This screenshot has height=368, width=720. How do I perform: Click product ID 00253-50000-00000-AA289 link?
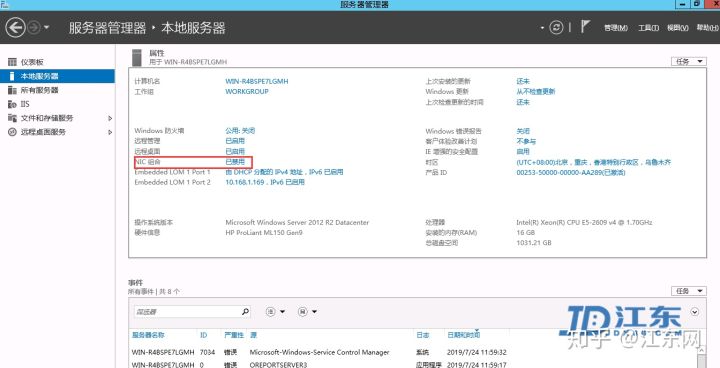pyautogui.click(x=570, y=173)
